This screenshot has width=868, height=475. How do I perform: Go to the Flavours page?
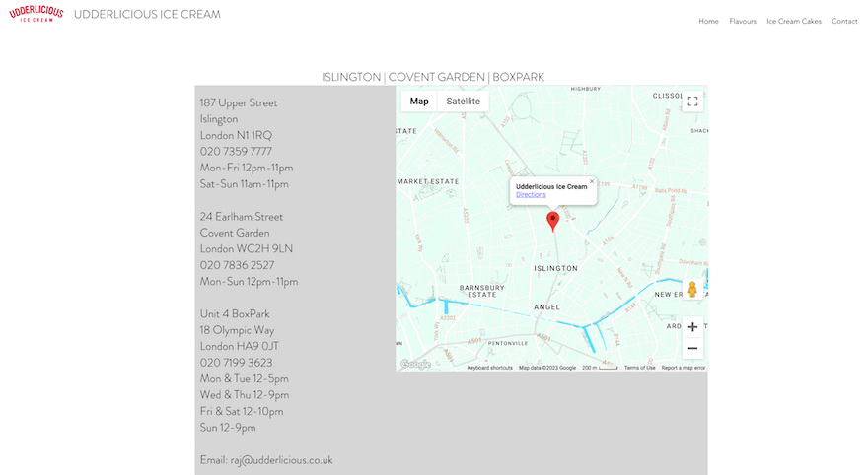(743, 21)
